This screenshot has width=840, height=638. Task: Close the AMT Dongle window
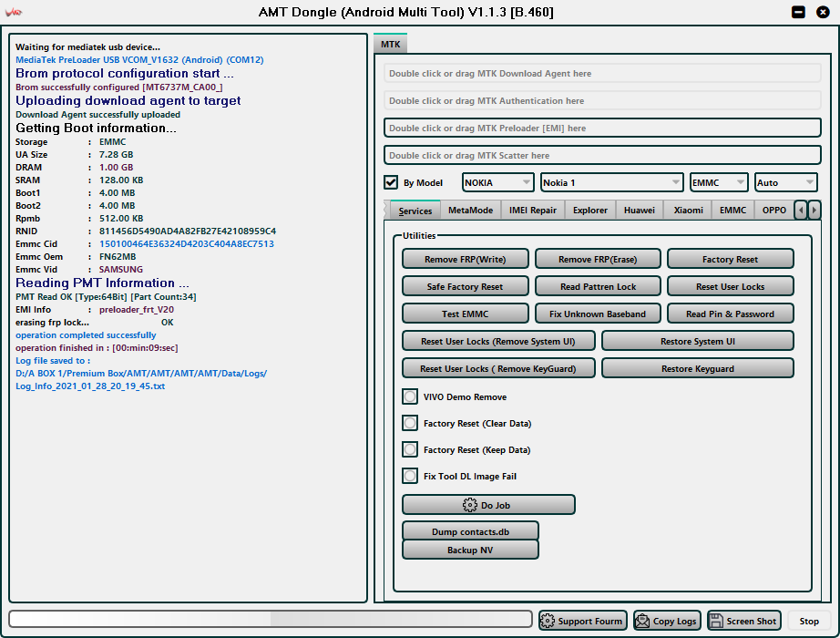(823, 12)
